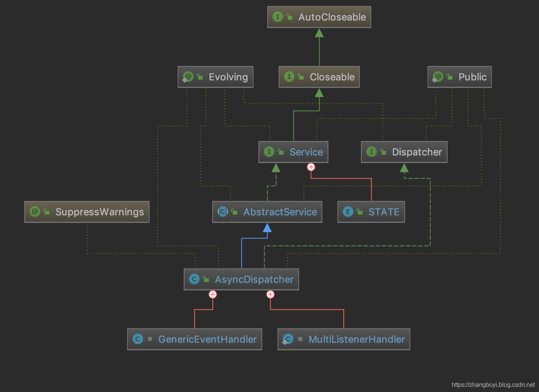539x392 pixels.
Task: Click the public visibility lock icon on SuppressWarnings
Action: pos(46,212)
